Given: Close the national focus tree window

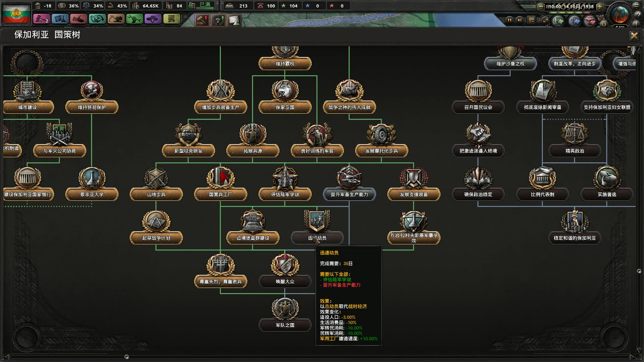Looking at the screenshot, I should tap(634, 36).
